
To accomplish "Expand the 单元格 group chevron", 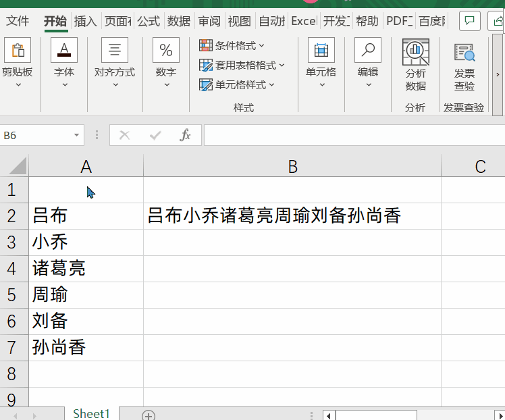I will (322, 84).
